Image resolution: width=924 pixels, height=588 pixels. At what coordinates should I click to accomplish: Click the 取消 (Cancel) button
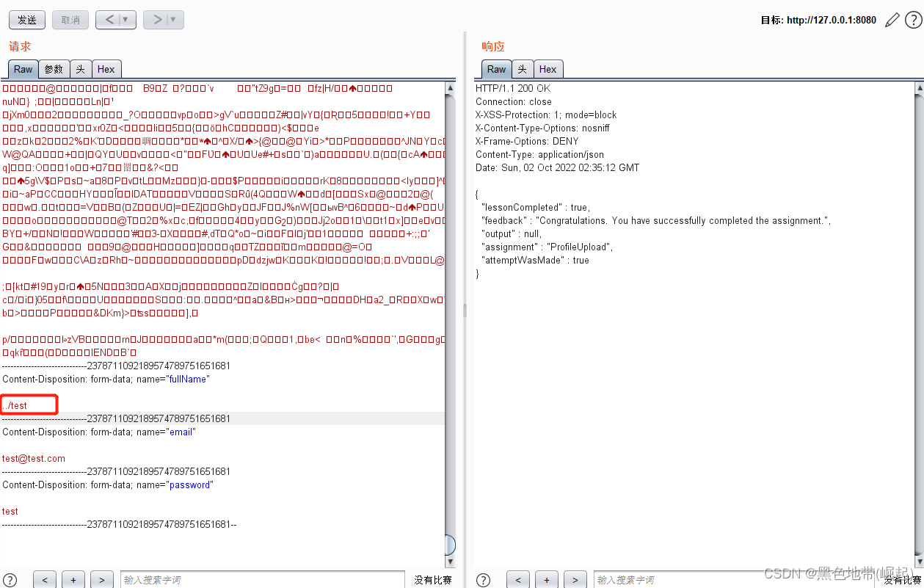coord(70,20)
